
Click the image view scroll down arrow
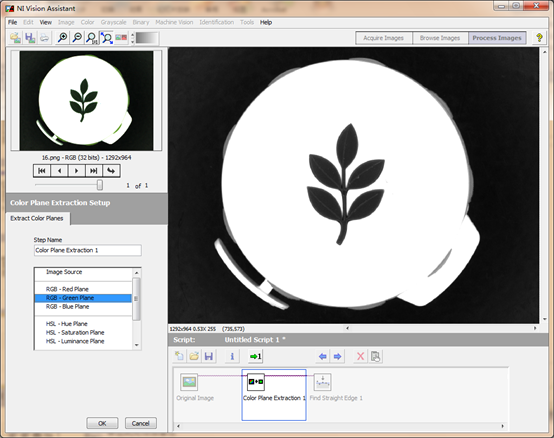coord(544,319)
